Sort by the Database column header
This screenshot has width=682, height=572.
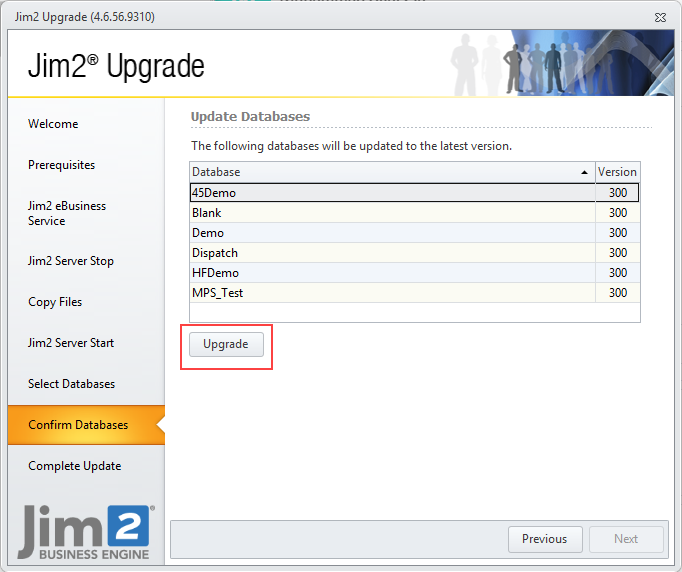pos(392,172)
